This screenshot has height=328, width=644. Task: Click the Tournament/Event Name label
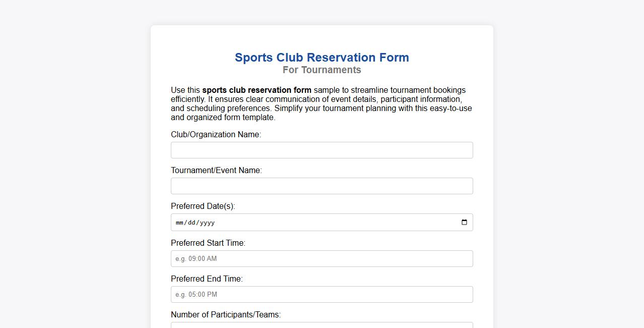(216, 170)
